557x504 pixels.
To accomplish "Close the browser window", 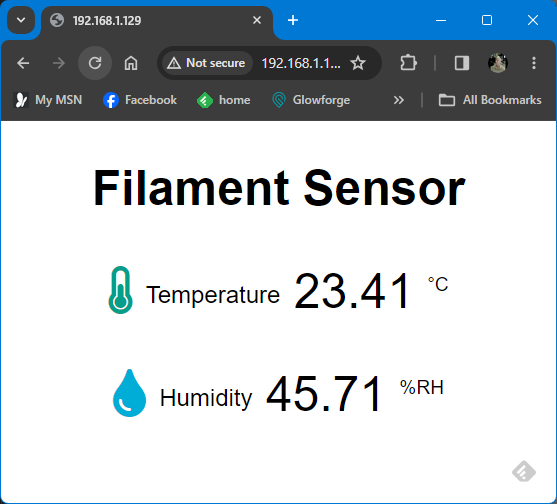I will click(x=533, y=20).
